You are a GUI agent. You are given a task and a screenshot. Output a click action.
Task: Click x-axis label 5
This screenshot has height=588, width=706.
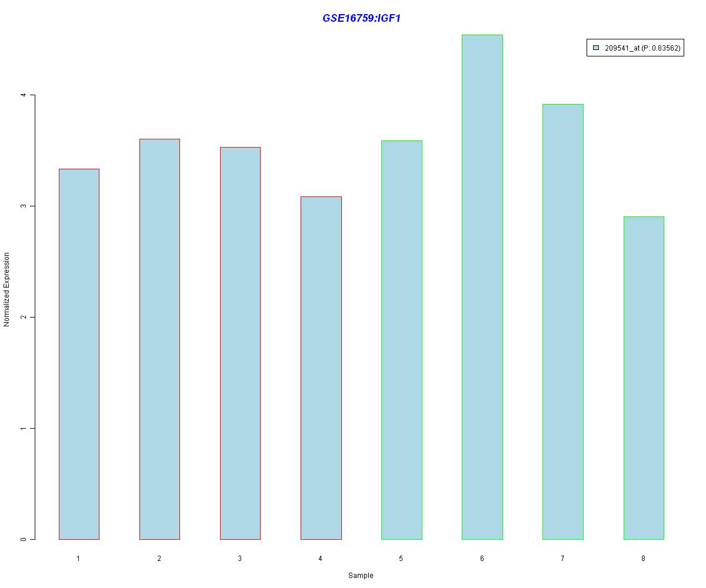pyautogui.click(x=401, y=558)
